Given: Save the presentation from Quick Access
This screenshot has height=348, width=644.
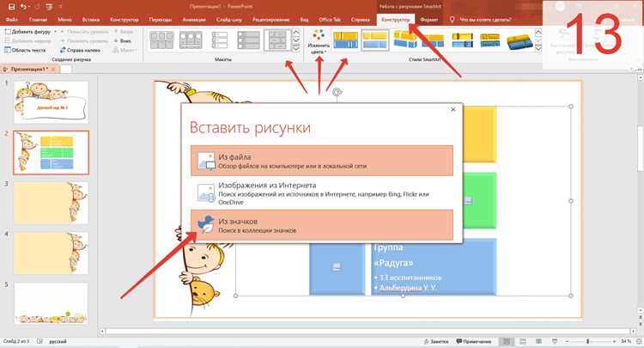Looking at the screenshot, I should pos(11,7).
